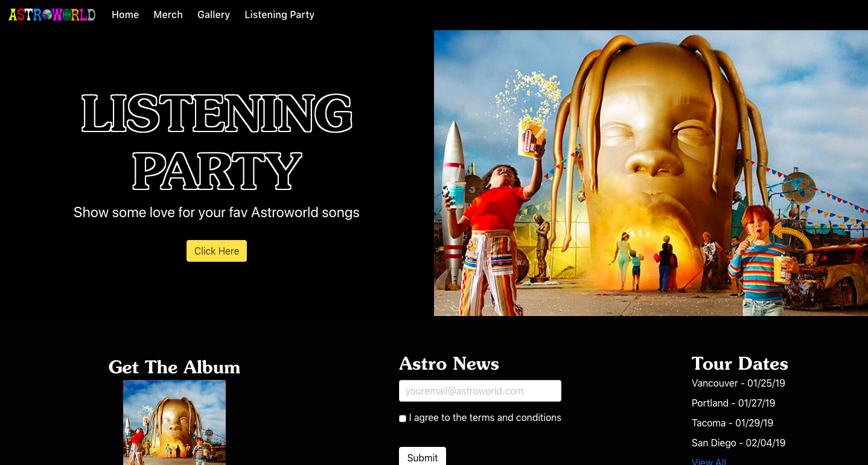Focus the email address input field

click(x=480, y=391)
